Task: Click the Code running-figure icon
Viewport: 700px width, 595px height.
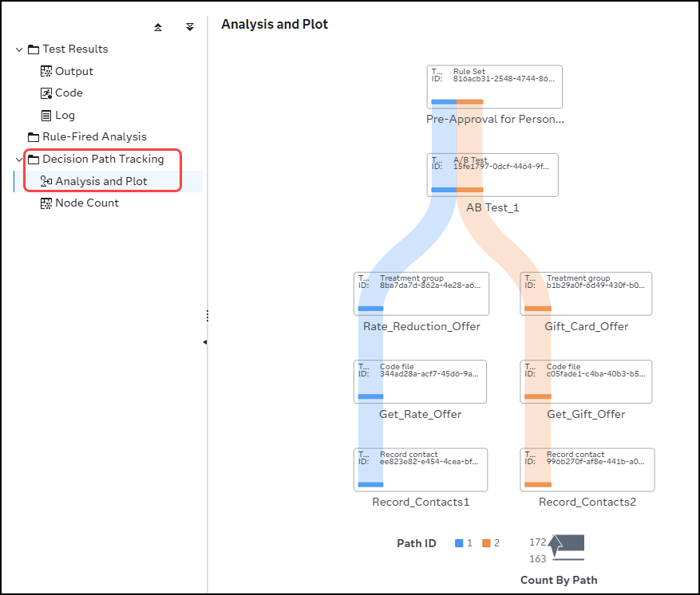Action: coord(46,93)
